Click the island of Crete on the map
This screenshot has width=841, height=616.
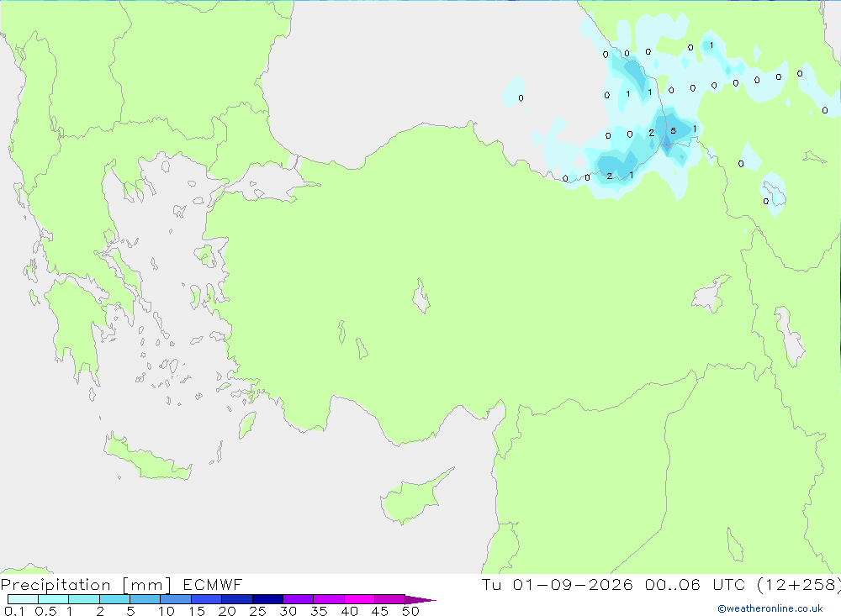point(147,457)
